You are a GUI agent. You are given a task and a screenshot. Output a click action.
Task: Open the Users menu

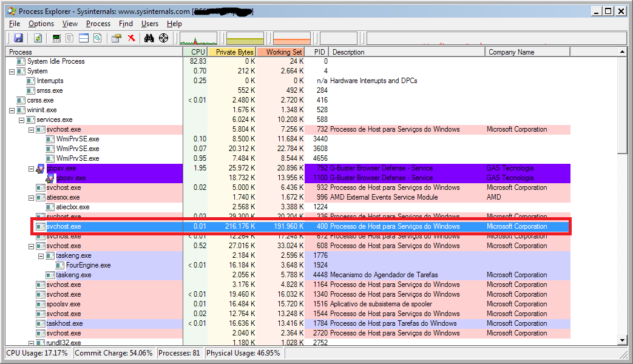[x=150, y=24]
